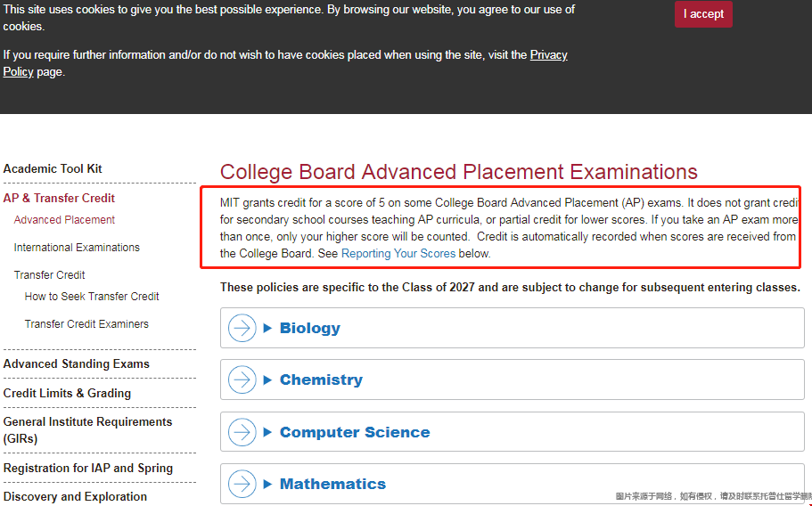Go to Advanced Placement sidebar link
This screenshot has width=812, height=506.
(64, 220)
